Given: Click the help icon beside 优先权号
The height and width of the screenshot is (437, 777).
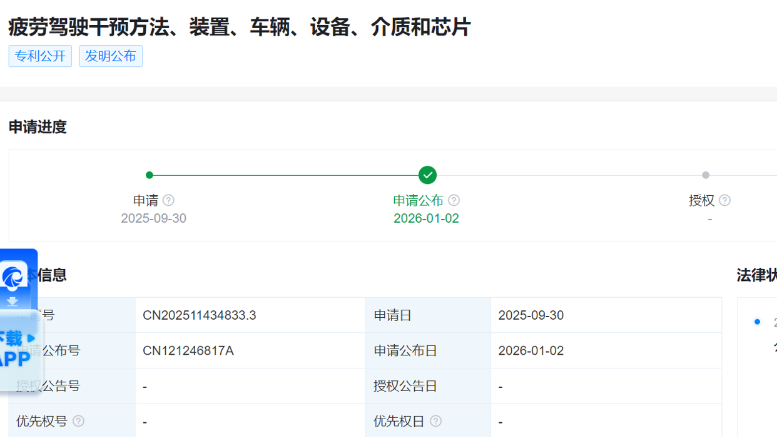Looking at the screenshot, I should coord(79,421).
